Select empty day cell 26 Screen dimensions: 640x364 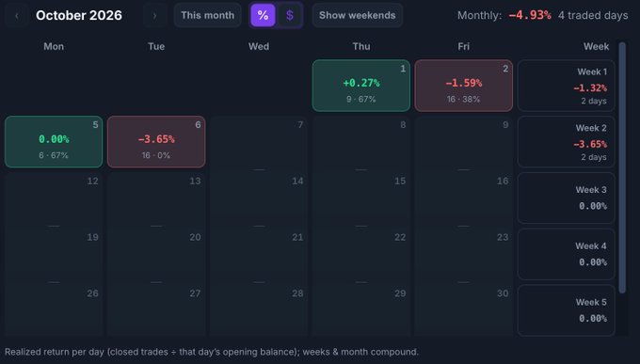(54, 310)
